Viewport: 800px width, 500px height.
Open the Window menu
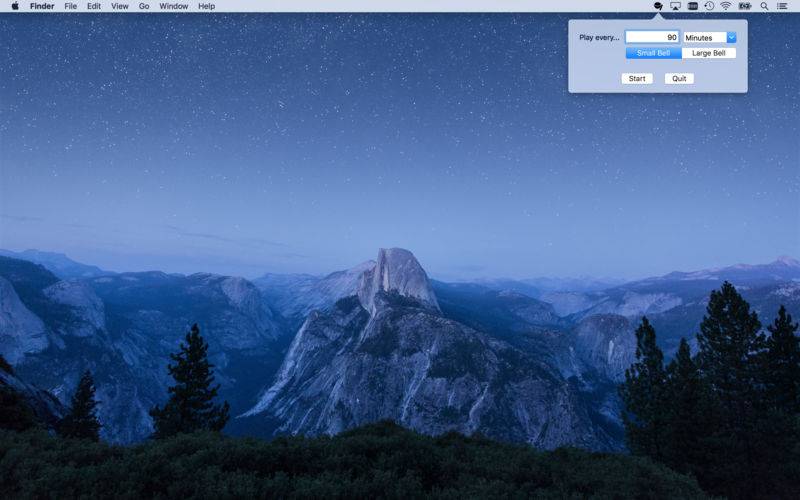[x=173, y=6]
